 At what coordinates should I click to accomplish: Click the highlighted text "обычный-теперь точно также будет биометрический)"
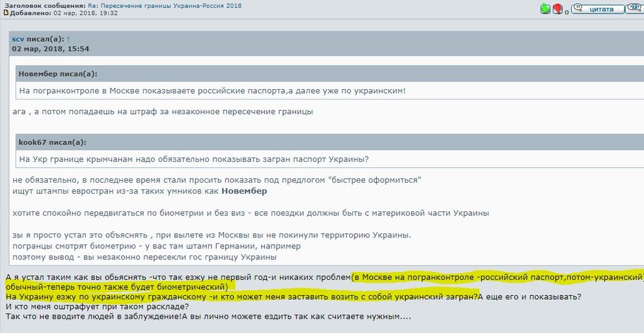click(117, 287)
